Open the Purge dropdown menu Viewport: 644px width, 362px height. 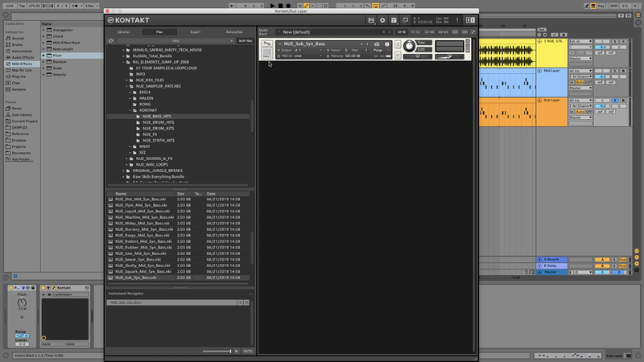[x=381, y=50]
